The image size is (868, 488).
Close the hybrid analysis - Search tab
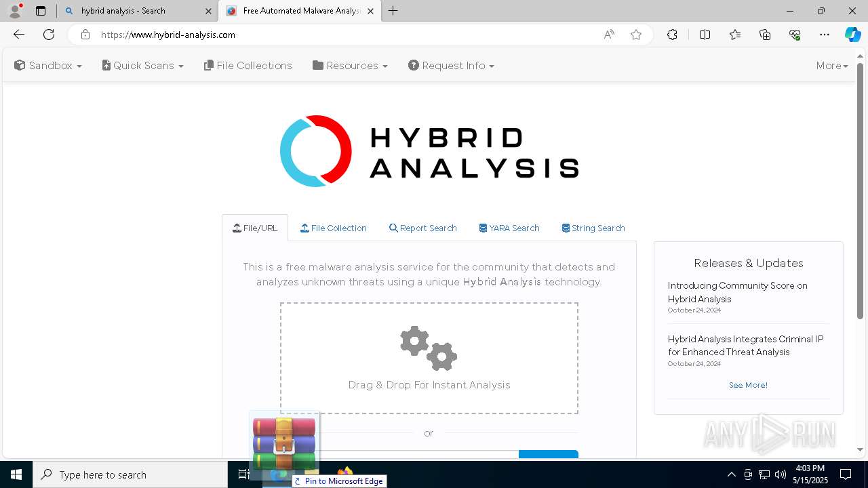(x=208, y=11)
